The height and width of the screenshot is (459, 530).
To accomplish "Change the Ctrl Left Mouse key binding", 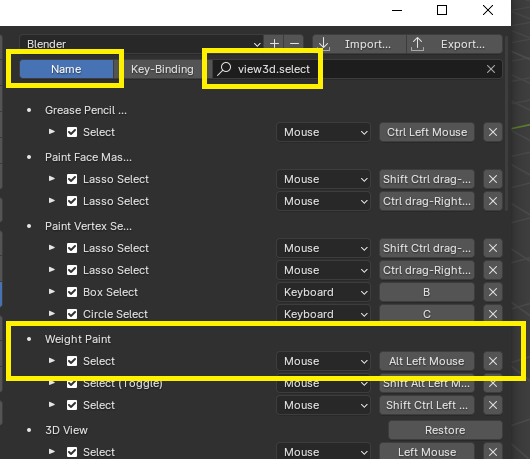I will click(427, 132).
